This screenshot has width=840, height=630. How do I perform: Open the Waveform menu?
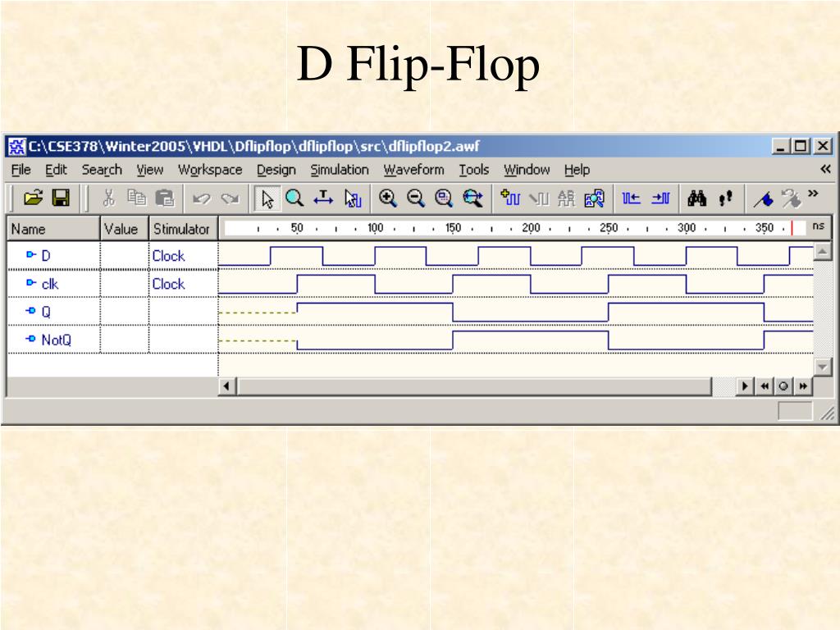(x=413, y=170)
